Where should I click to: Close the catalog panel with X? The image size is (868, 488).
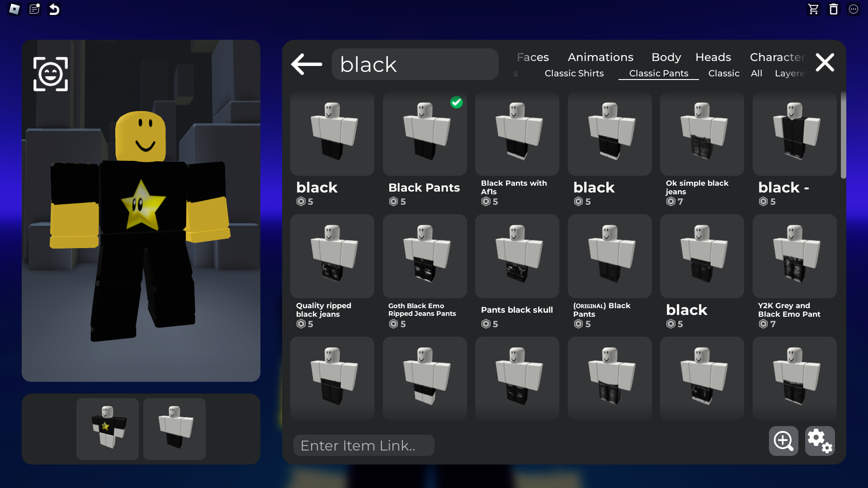pyautogui.click(x=825, y=62)
